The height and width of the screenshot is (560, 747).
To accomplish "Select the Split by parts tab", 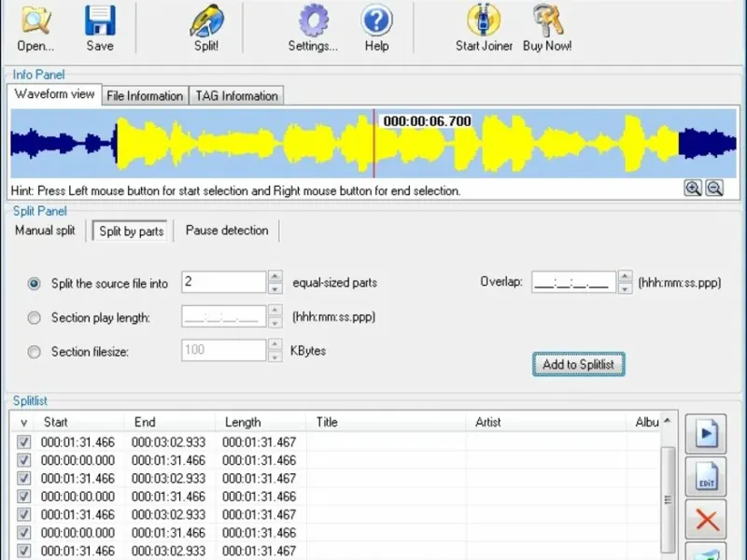I will [131, 231].
